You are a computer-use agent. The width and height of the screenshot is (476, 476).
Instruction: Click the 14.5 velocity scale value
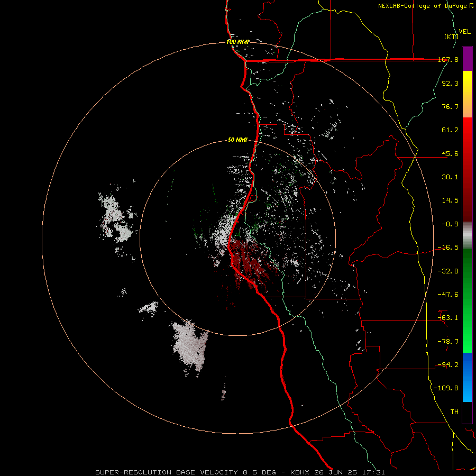[450, 200]
